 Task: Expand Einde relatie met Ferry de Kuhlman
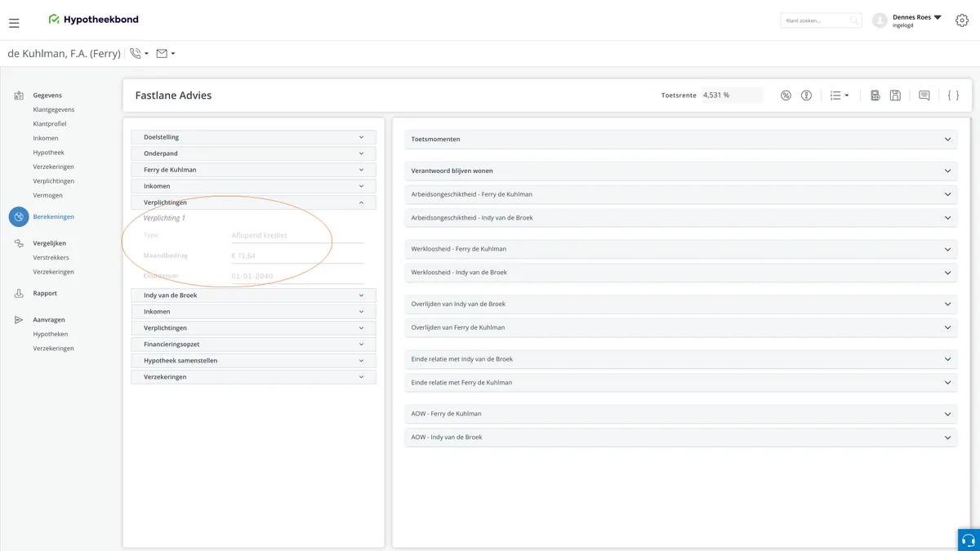pyautogui.click(x=681, y=383)
